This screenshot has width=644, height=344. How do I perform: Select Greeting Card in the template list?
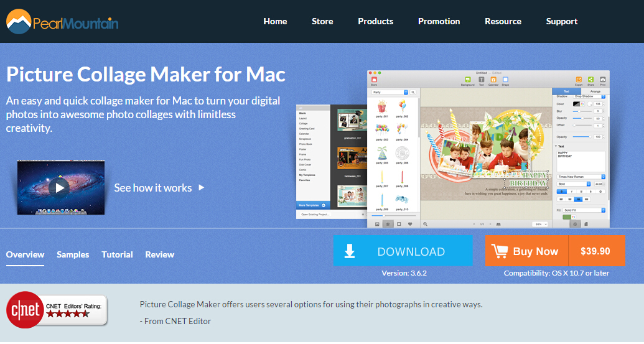click(306, 129)
